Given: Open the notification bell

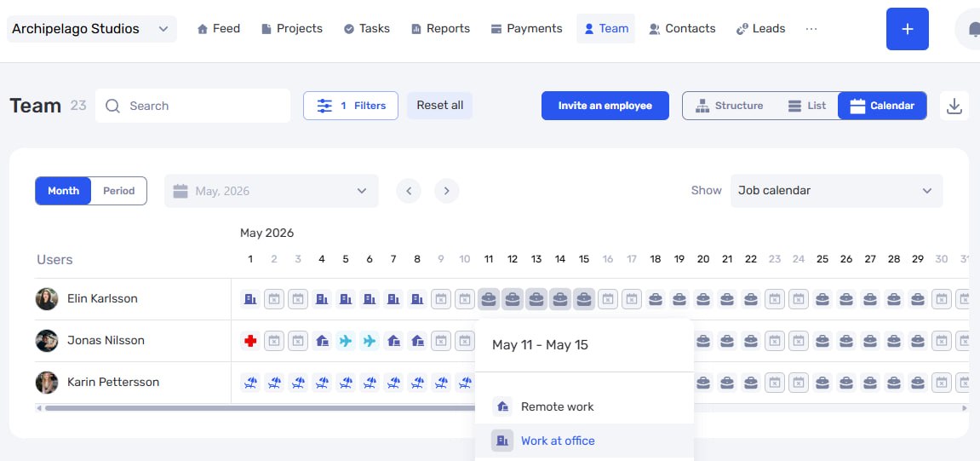Looking at the screenshot, I should [971, 29].
